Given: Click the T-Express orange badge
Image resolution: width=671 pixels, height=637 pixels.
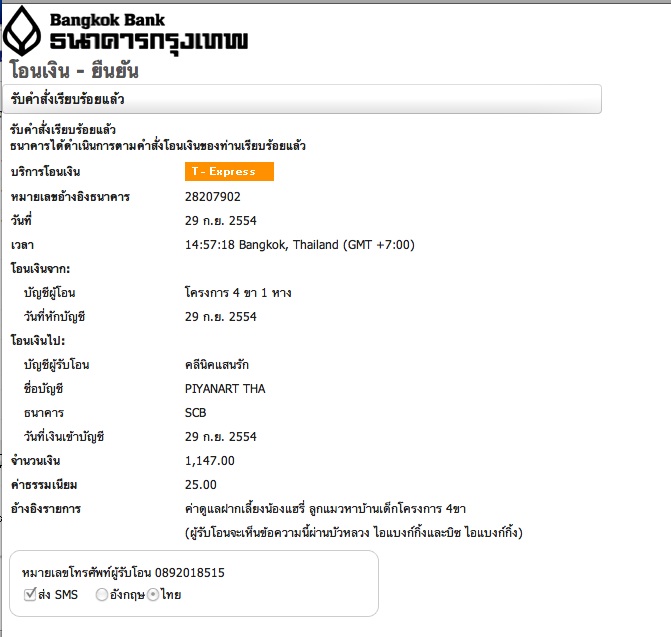Looking at the screenshot, I should point(229,172).
